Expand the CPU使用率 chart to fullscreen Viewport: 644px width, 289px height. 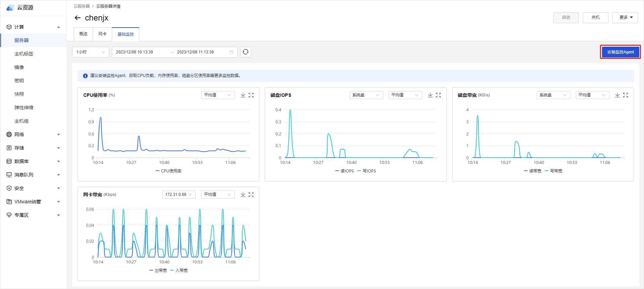pos(251,95)
